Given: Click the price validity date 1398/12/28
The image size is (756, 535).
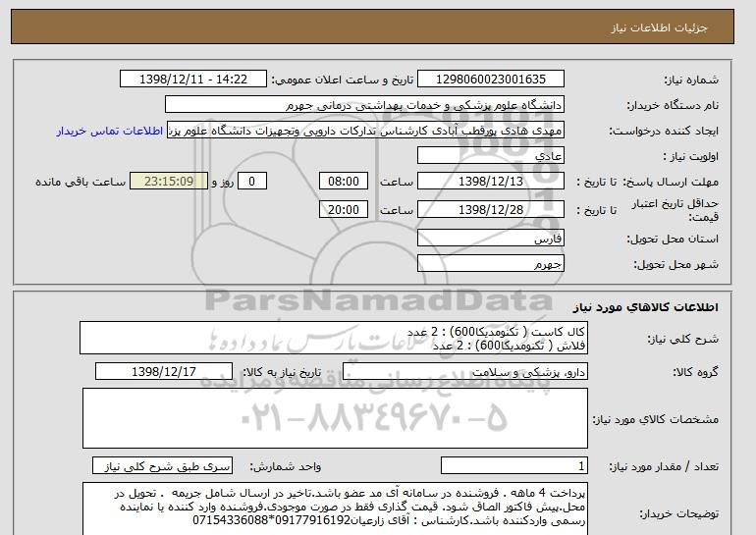Looking at the screenshot, I should click(x=491, y=209).
